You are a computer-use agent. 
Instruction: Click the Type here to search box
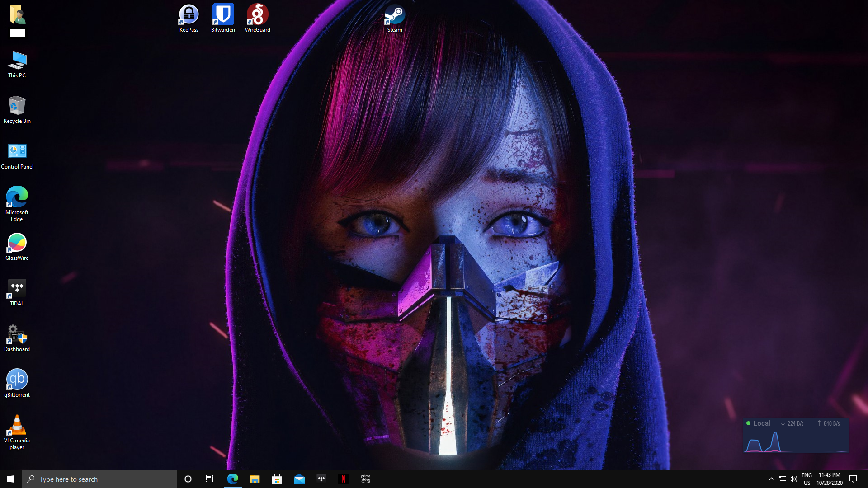point(99,479)
